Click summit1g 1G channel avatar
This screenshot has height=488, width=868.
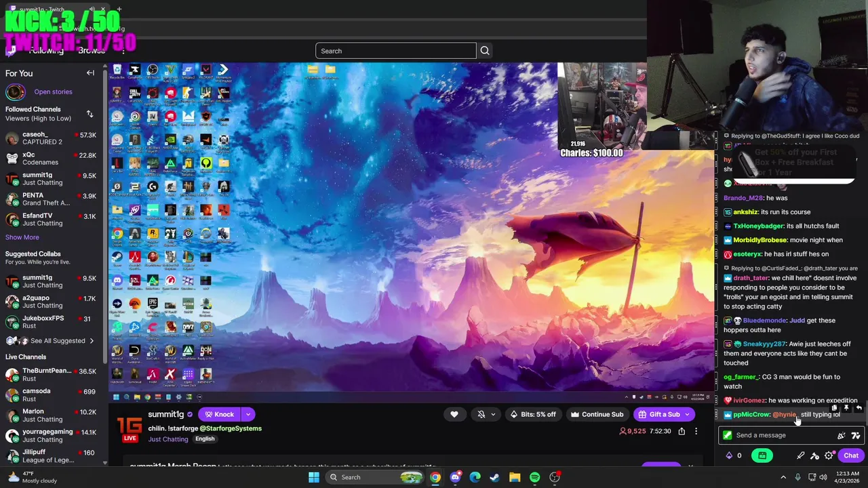pos(130,428)
